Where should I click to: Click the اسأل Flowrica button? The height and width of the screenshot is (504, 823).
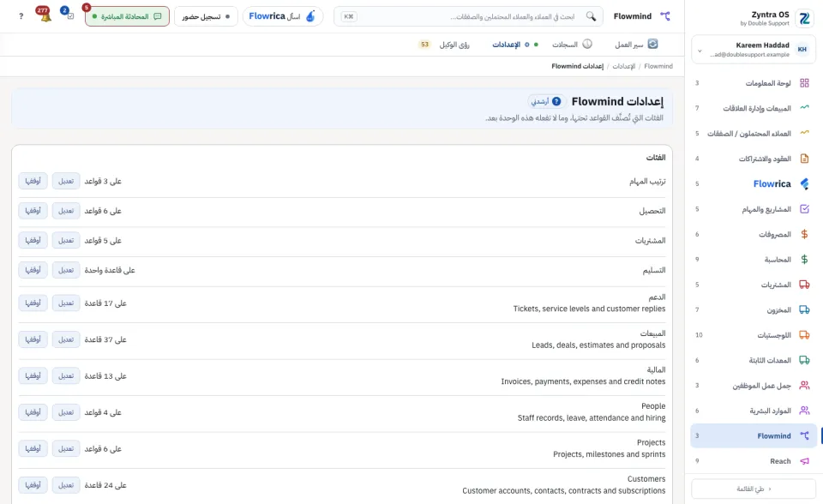point(283,16)
